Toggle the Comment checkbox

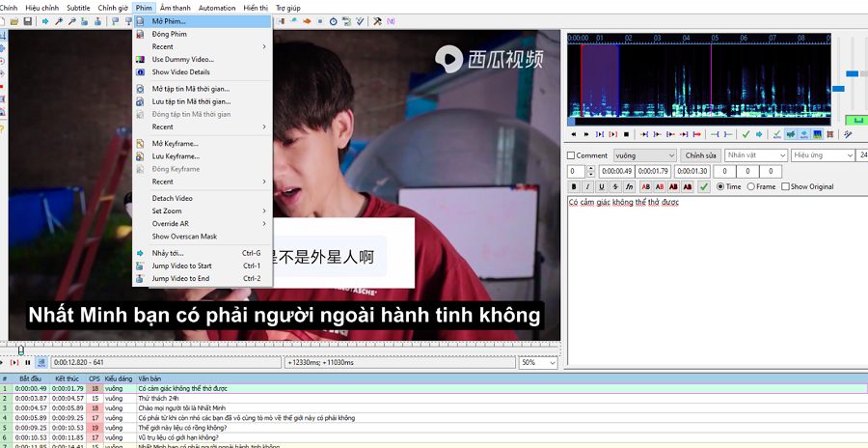[571, 155]
